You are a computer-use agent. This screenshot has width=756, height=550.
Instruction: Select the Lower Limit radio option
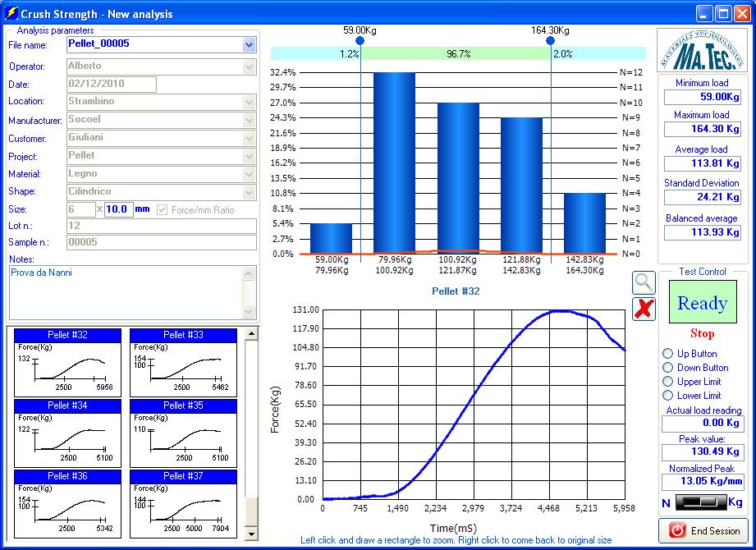668,396
